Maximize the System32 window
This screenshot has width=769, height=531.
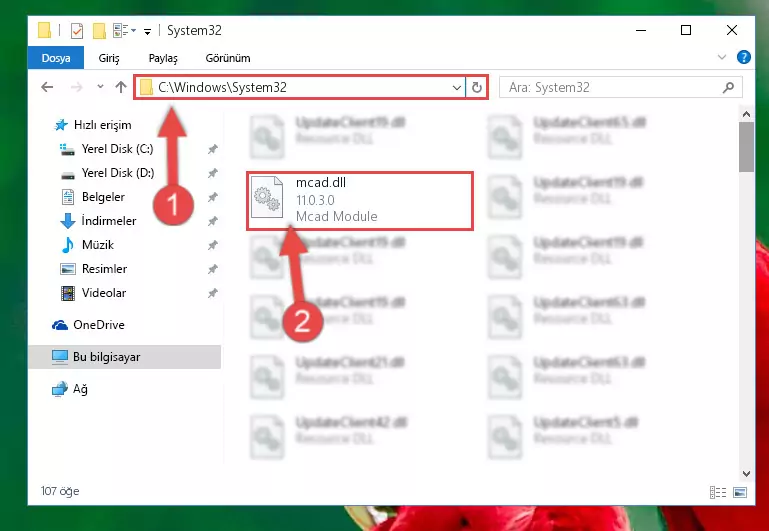point(686,30)
